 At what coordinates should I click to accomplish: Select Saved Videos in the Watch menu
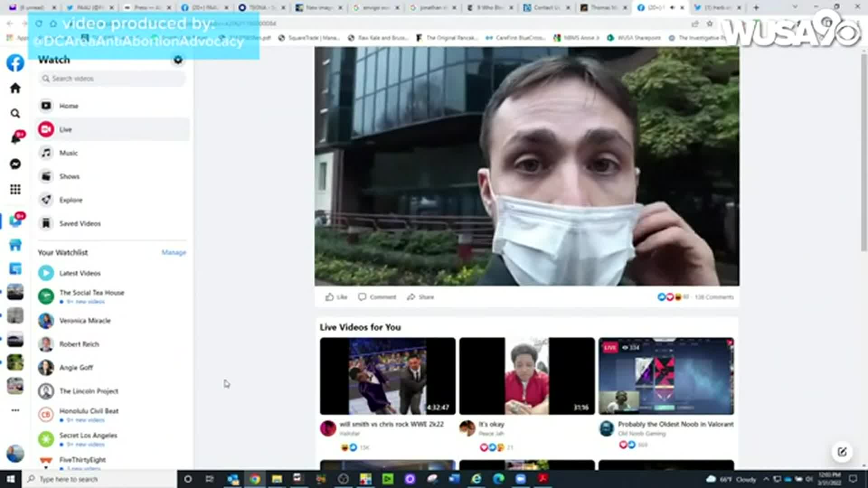pyautogui.click(x=80, y=223)
